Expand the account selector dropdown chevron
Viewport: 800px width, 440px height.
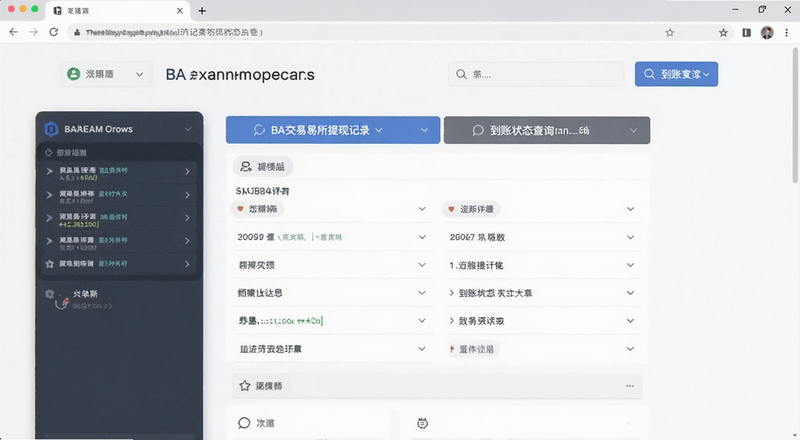139,75
